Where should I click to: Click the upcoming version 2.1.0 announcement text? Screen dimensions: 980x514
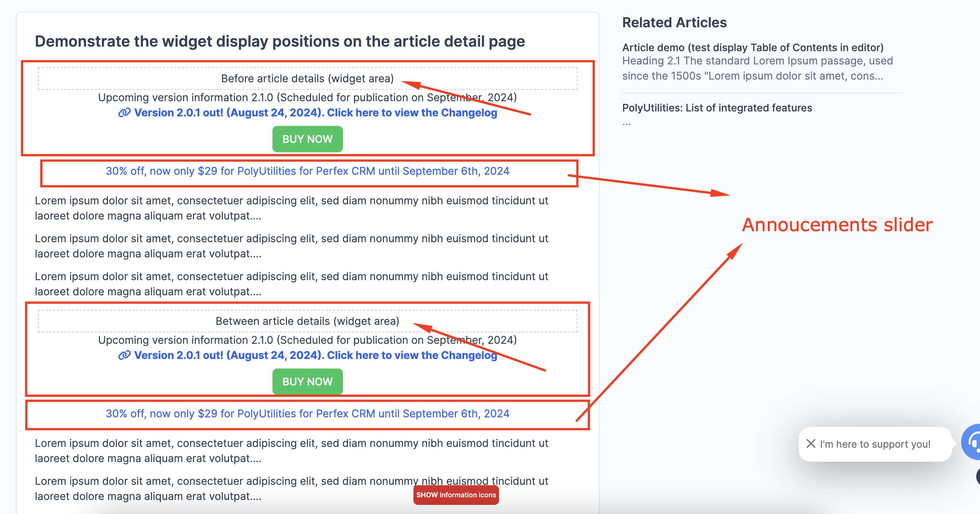coord(308,97)
